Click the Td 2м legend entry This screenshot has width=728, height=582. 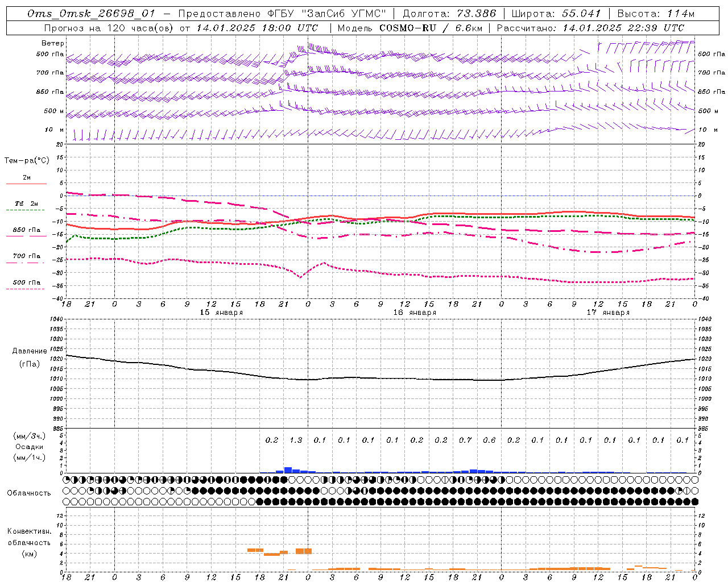coord(27,203)
